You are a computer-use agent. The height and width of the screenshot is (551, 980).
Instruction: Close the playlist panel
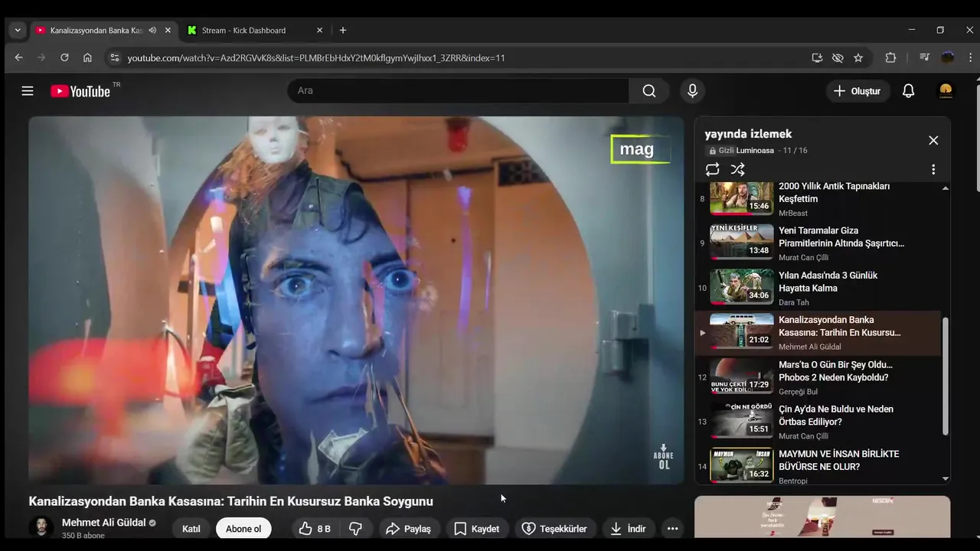pyautogui.click(x=933, y=140)
